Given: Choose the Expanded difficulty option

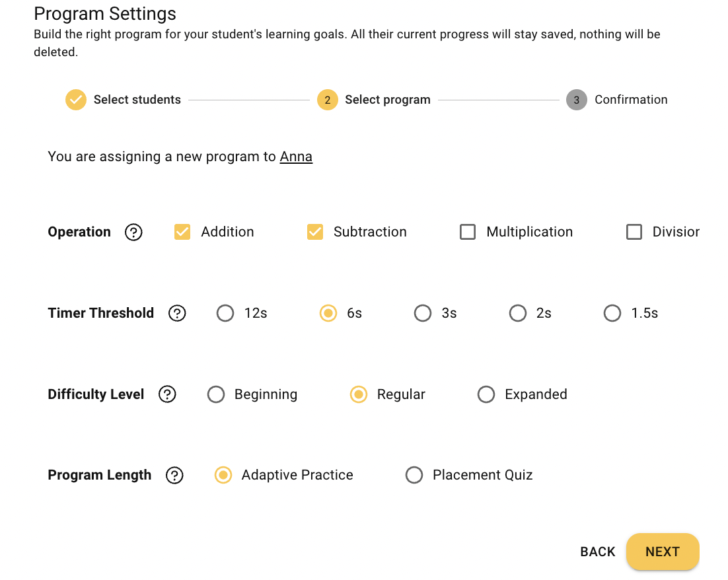Looking at the screenshot, I should (486, 394).
